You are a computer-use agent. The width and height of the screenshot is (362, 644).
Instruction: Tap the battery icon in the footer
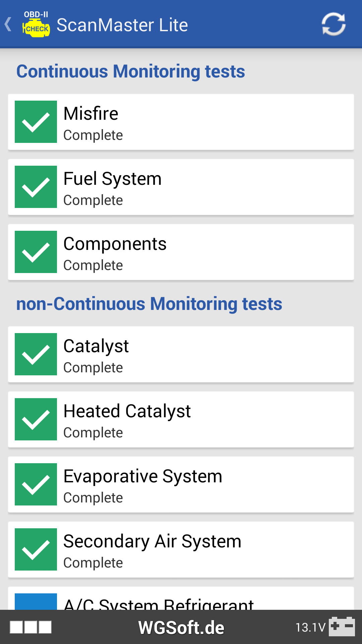tap(342, 626)
